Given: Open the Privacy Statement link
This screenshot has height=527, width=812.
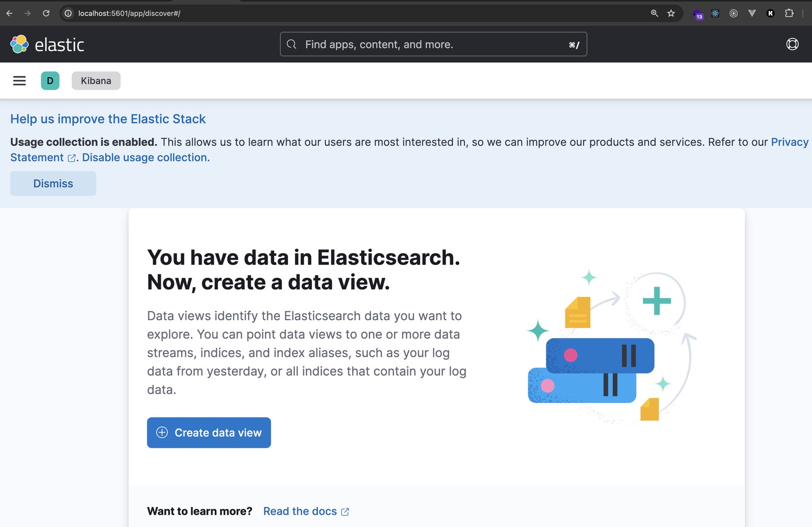Looking at the screenshot, I should coord(789,142).
